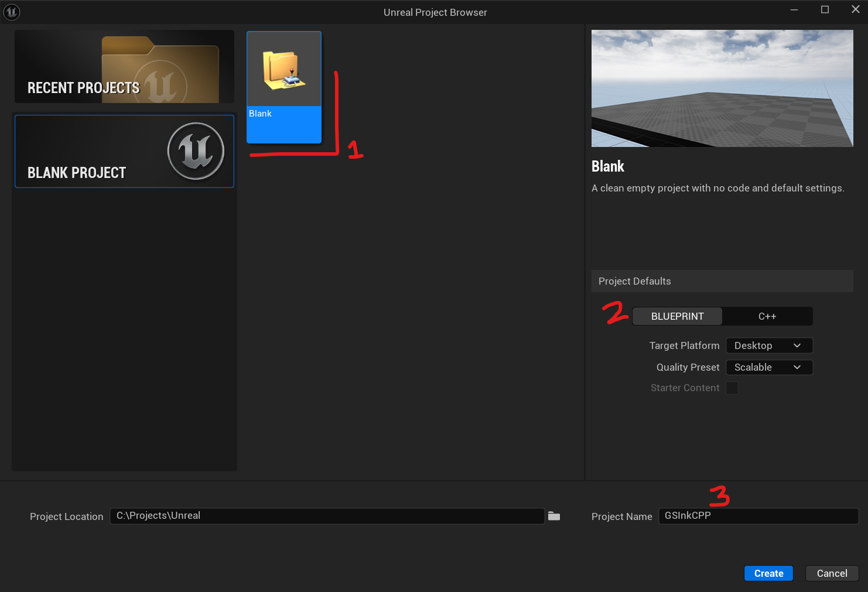
Task: Click the 'Quality Preset' label
Action: point(688,367)
